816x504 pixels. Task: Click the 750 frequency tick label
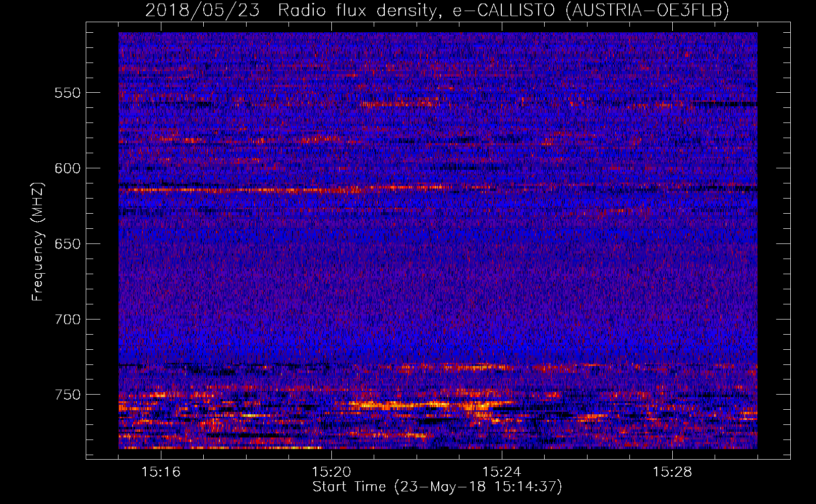pyautogui.click(x=68, y=395)
